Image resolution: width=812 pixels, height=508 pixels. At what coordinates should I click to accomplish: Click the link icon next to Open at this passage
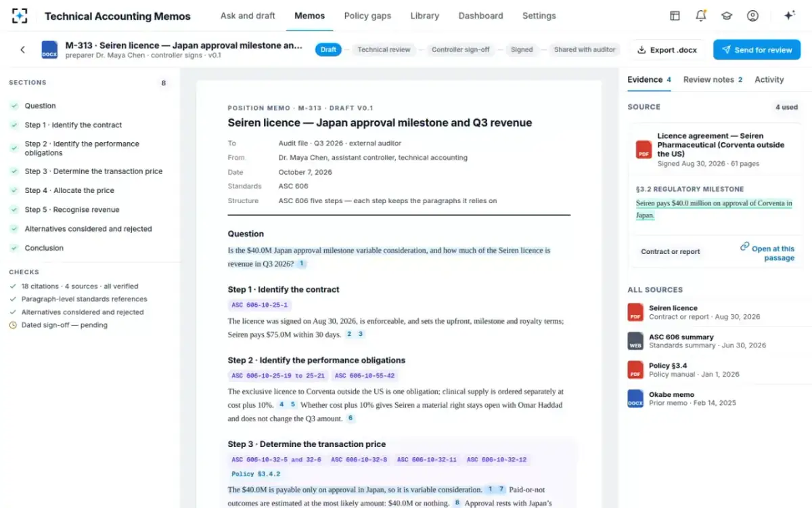[x=744, y=247]
